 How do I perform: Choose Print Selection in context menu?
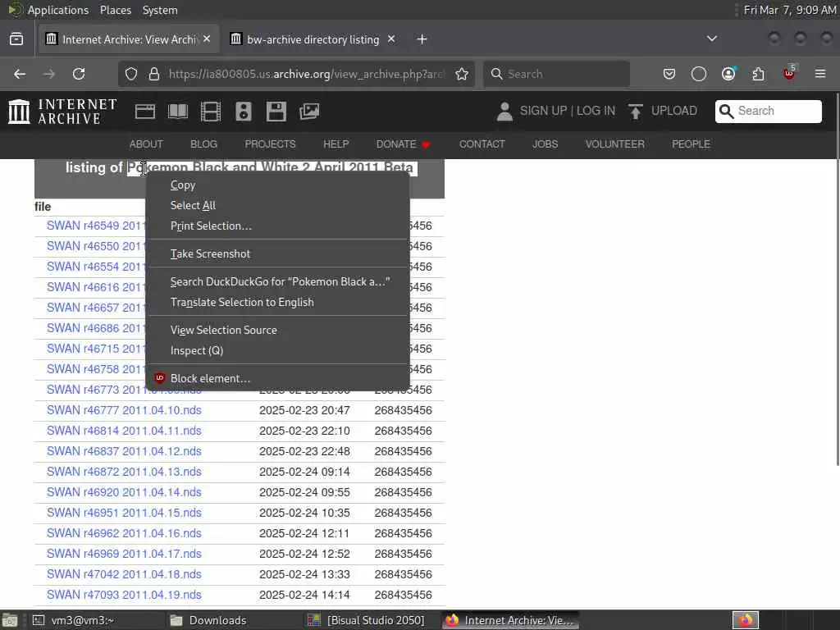277,226
